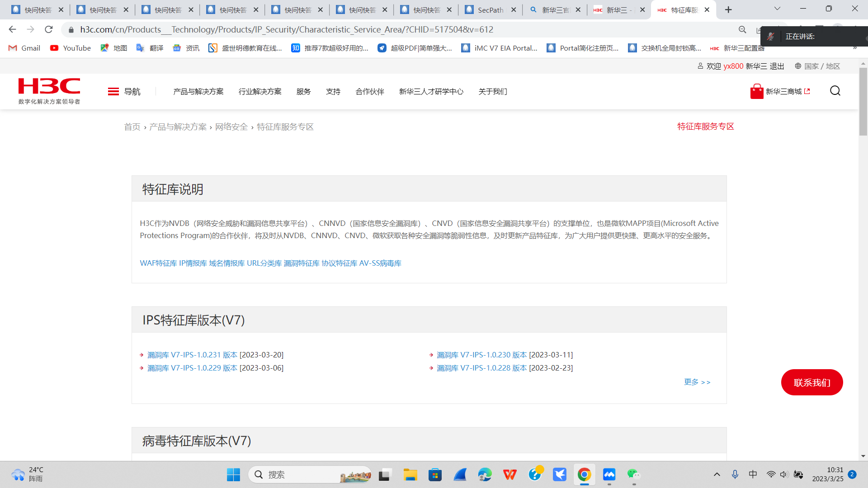The image size is (868, 488).
Task: Open the hamburger 导航 menu icon
Action: click(x=113, y=92)
